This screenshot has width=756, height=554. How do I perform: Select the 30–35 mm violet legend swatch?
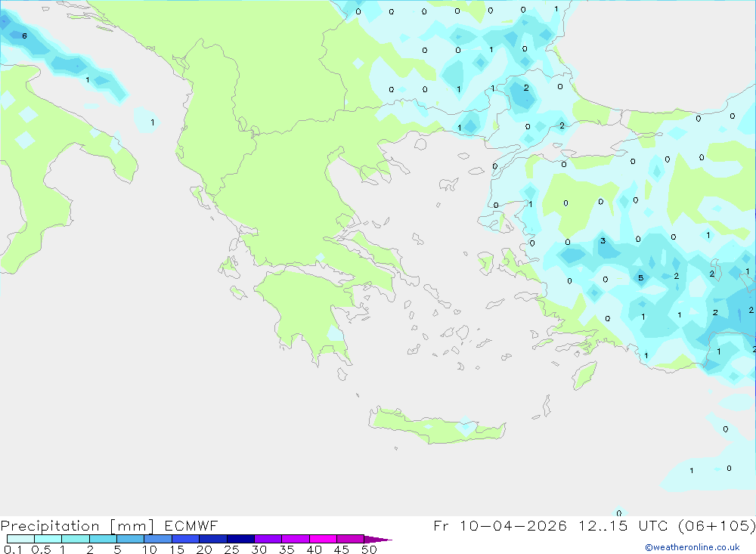[268, 539]
